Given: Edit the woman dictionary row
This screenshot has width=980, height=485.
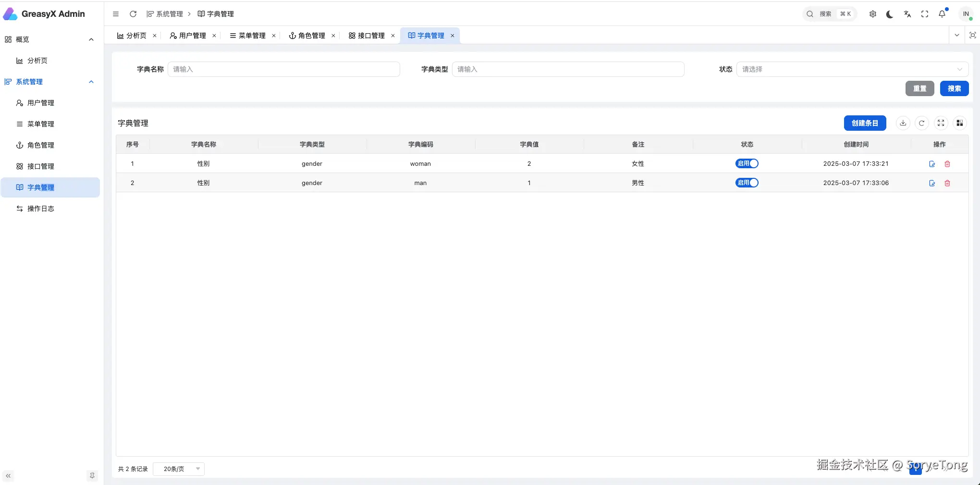Looking at the screenshot, I should 932,164.
